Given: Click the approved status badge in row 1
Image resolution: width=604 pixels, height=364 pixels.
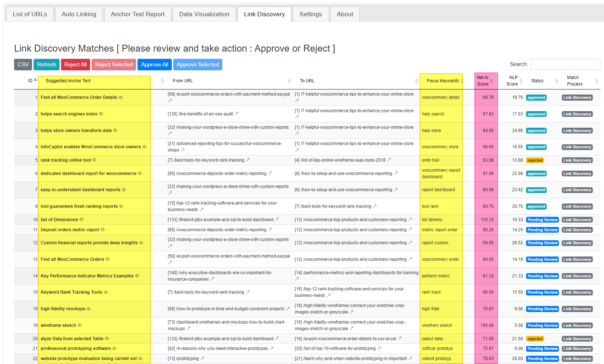Looking at the screenshot, I should tap(536, 97).
